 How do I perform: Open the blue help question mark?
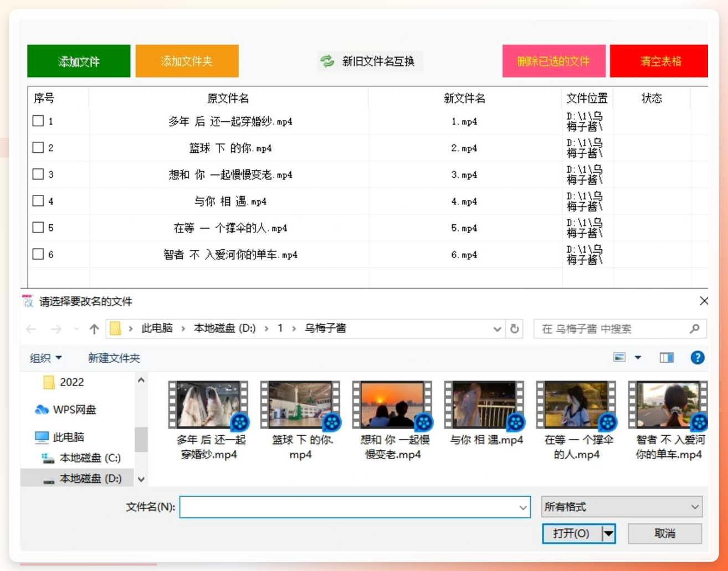tap(698, 358)
